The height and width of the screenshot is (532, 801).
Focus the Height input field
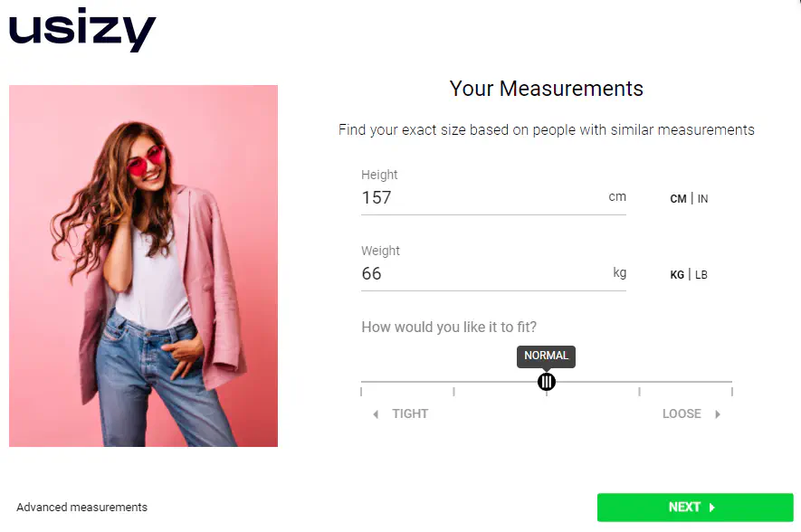[480, 197]
